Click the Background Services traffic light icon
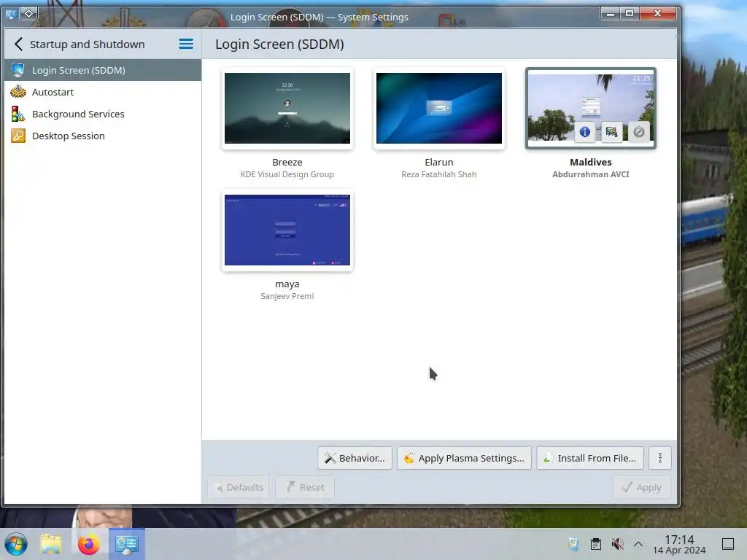 tap(18, 114)
